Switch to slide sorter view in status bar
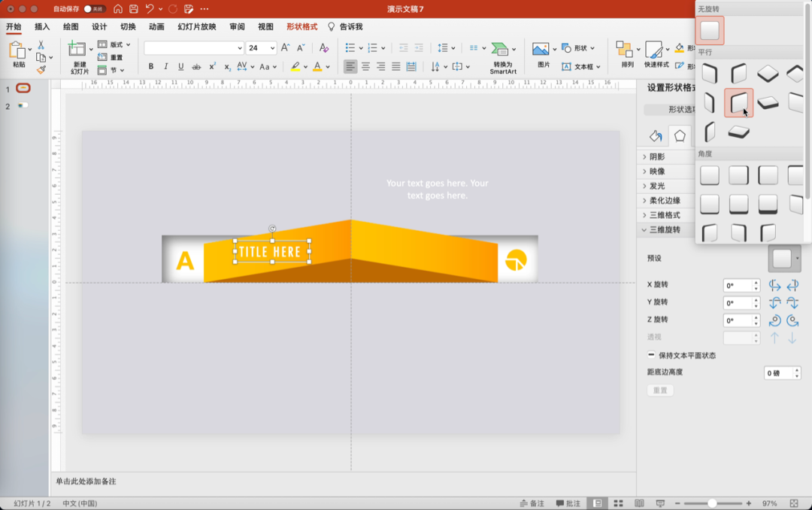 pos(619,503)
